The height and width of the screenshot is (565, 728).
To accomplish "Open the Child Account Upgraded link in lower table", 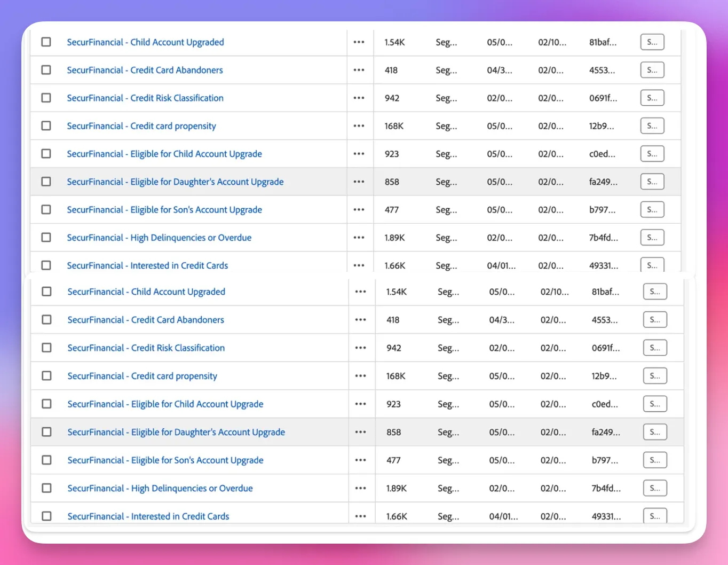I will [x=146, y=292].
